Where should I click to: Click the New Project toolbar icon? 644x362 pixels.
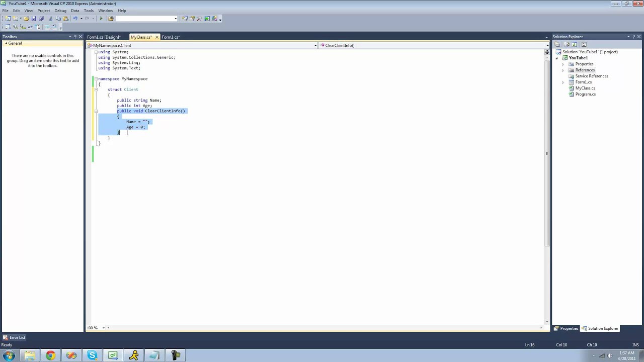(8, 19)
